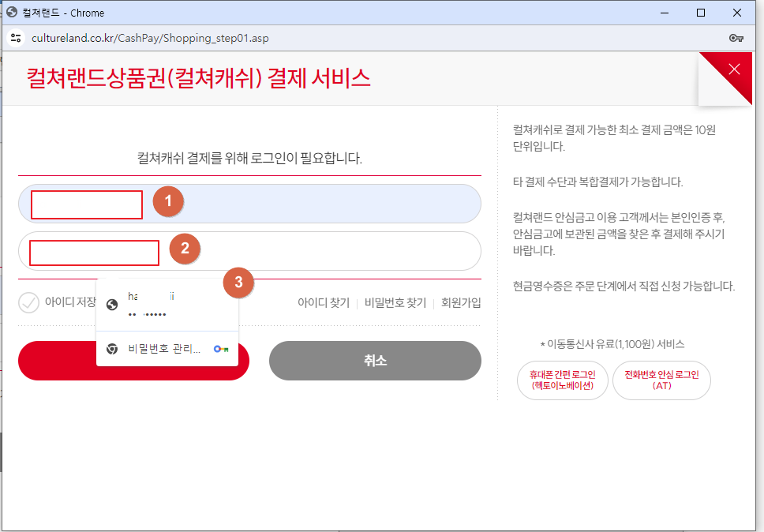Click the URL text in the address bar

(150, 38)
